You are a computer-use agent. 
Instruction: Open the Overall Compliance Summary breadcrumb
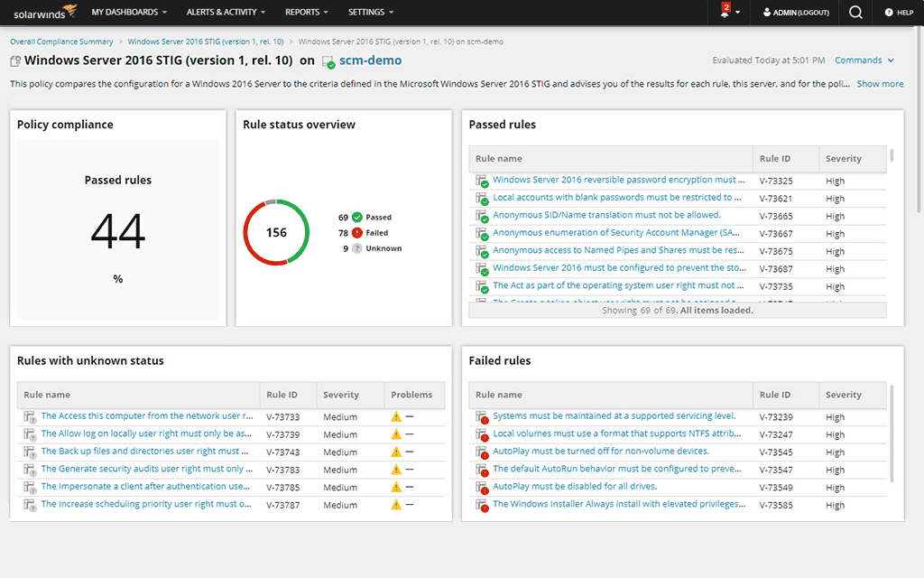[60, 41]
